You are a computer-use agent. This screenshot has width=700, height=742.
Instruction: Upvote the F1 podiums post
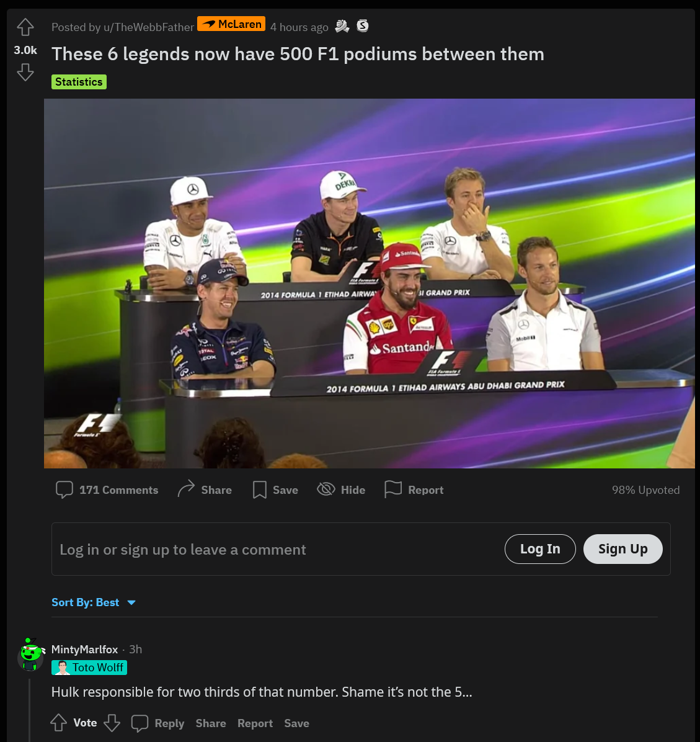(x=25, y=27)
